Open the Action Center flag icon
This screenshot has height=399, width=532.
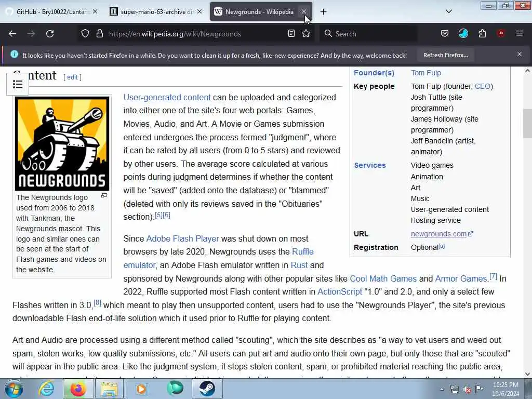click(479, 389)
